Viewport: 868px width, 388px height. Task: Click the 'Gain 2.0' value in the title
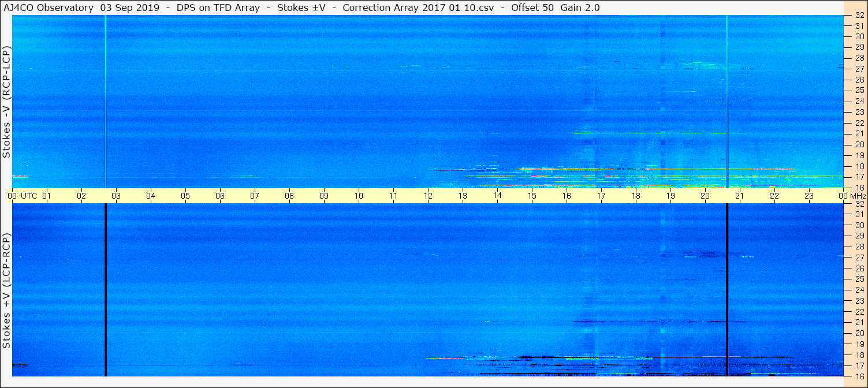[x=580, y=8]
